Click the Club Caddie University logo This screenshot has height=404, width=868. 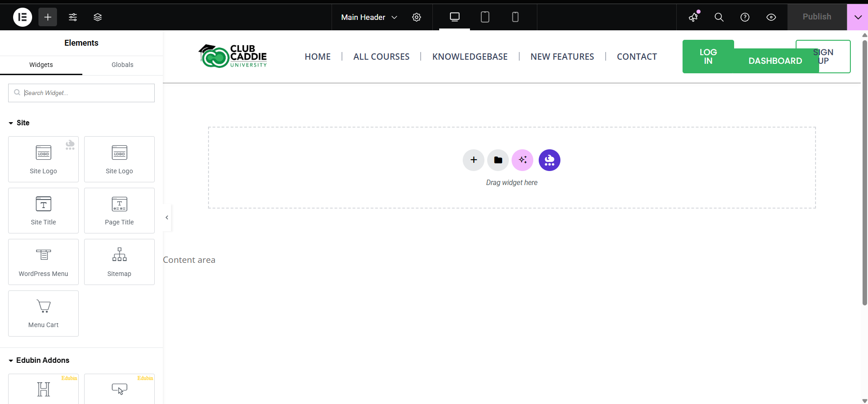tap(233, 56)
